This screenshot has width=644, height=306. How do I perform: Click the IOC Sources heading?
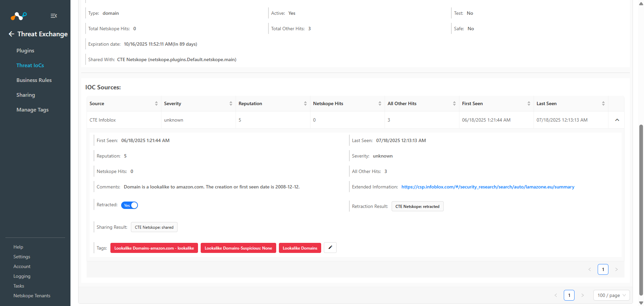(x=103, y=87)
